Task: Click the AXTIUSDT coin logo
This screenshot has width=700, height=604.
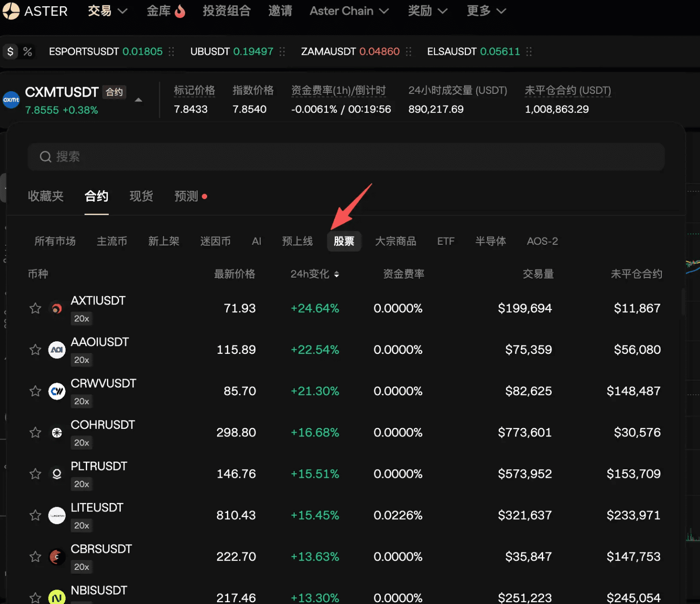Action: (x=57, y=309)
